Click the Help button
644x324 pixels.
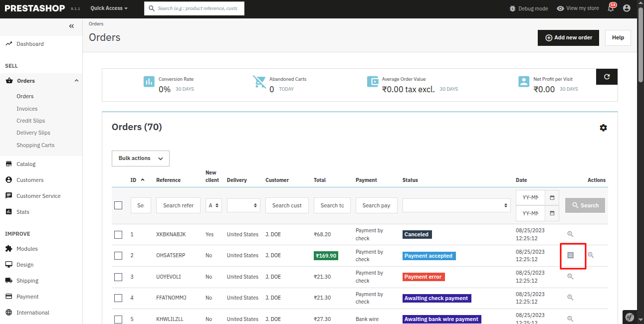[x=618, y=37]
